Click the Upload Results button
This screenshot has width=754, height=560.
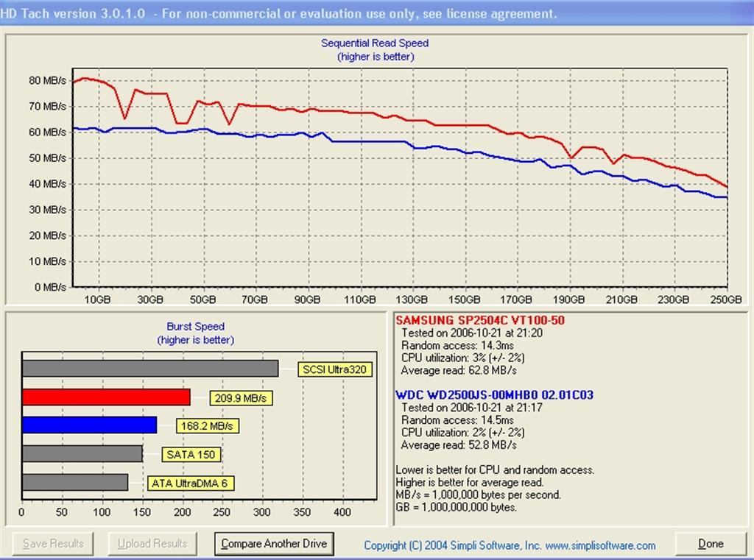(152, 544)
